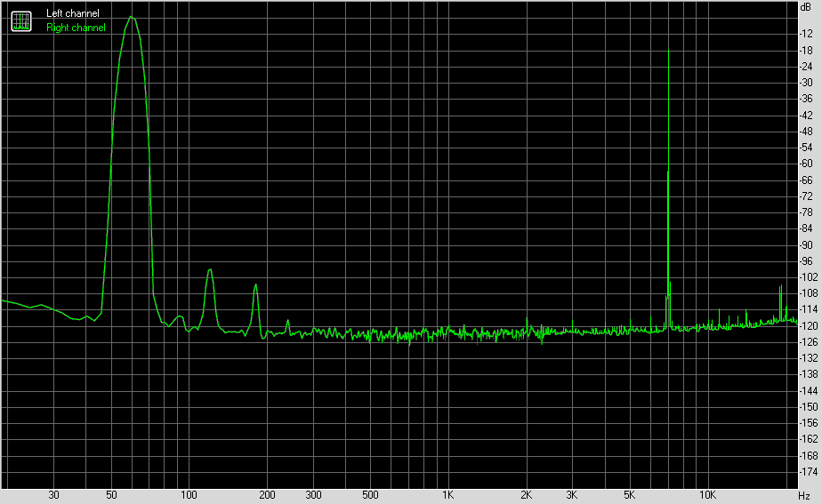Click the 'Hz' axis unit label

point(804,496)
